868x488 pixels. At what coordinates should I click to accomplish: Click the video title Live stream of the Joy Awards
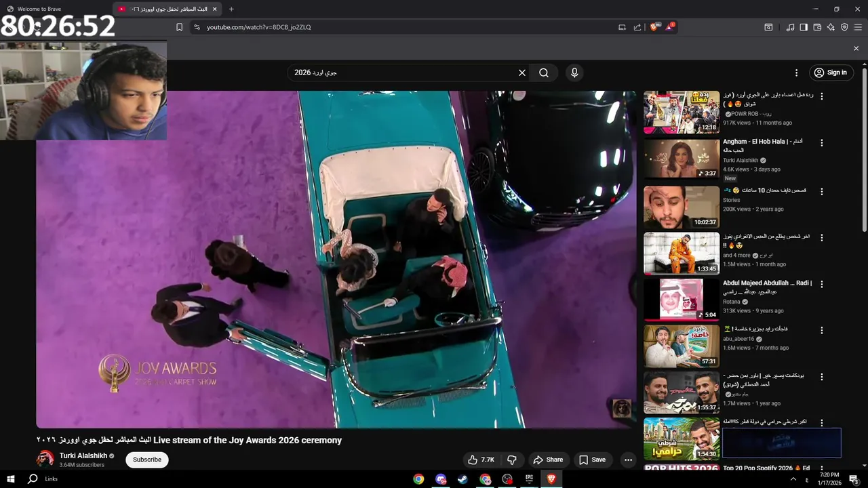189,440
